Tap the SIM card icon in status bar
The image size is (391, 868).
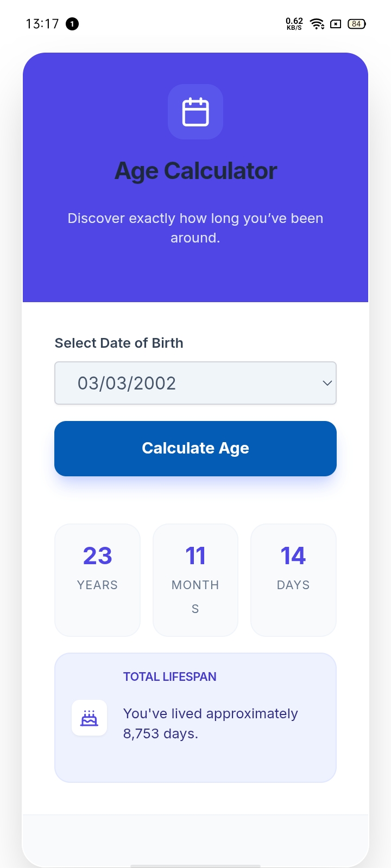click(x=337, y=24)
